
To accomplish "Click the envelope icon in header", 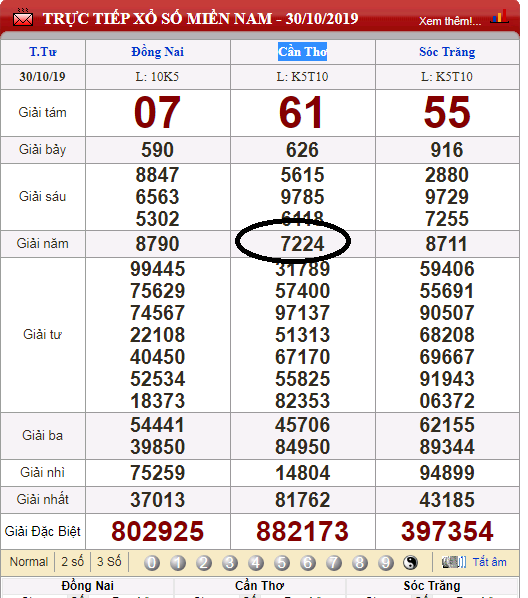I will click(x=23, y=18).
